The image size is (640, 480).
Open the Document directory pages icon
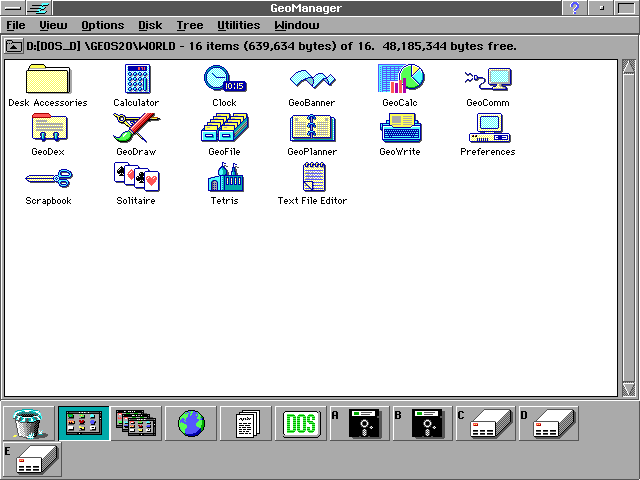pos(246,423)
